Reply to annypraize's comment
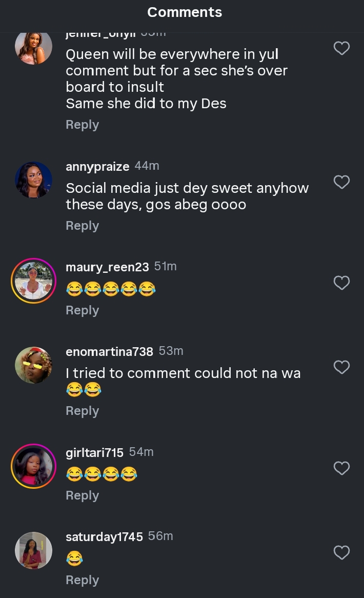 click(82, 226)
